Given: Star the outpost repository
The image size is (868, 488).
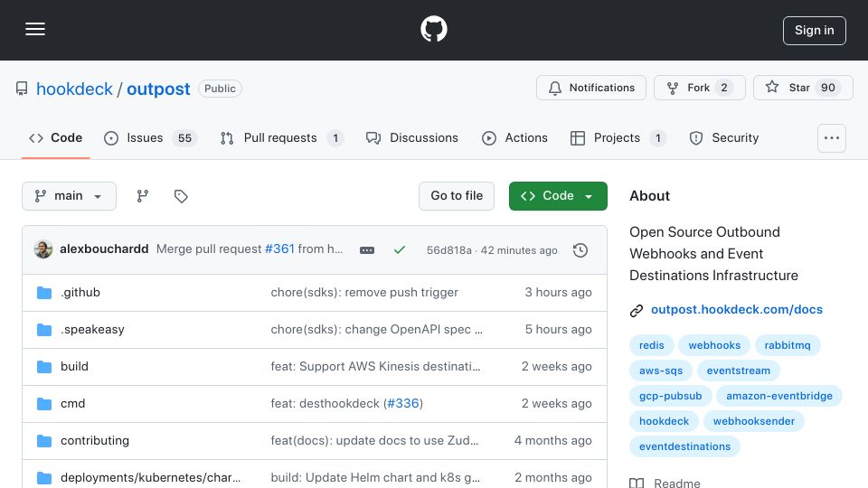Looking at the screenshot, I should coord(803,88).
